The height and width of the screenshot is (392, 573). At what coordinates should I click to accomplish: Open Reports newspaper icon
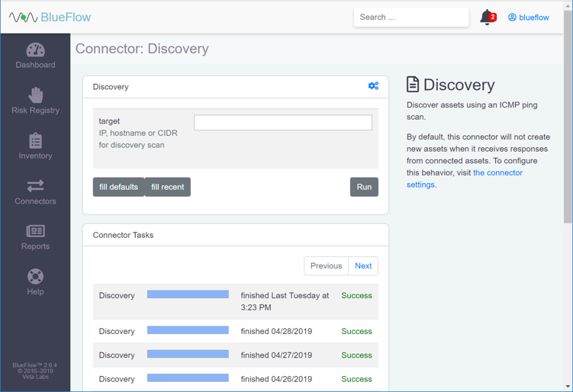[x=35, y=231]
